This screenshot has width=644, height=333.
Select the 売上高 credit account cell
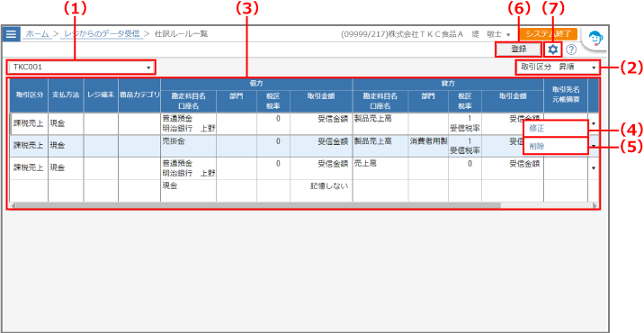point(380,168)
